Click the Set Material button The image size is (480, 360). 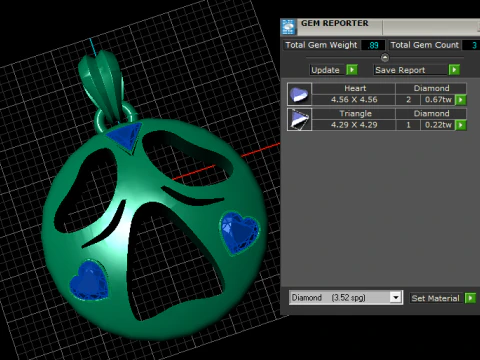click(x=437, y=298)
